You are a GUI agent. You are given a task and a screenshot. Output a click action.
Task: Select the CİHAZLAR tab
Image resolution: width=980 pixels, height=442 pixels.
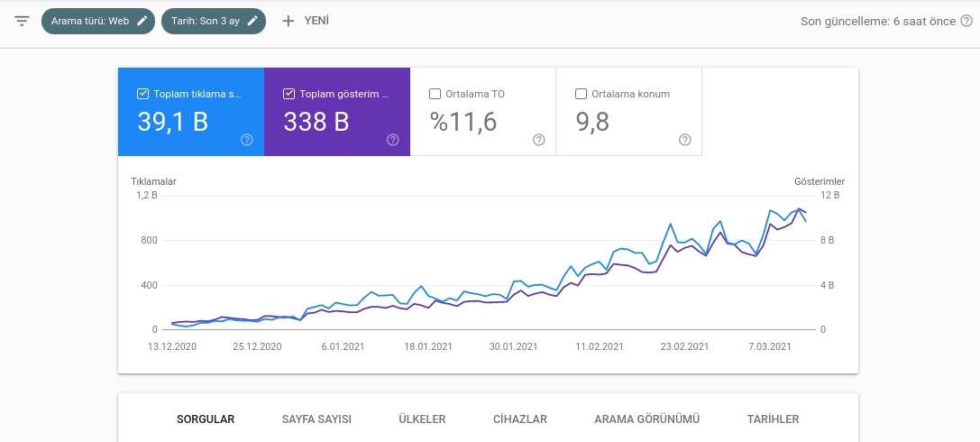(x=520, y=419)
